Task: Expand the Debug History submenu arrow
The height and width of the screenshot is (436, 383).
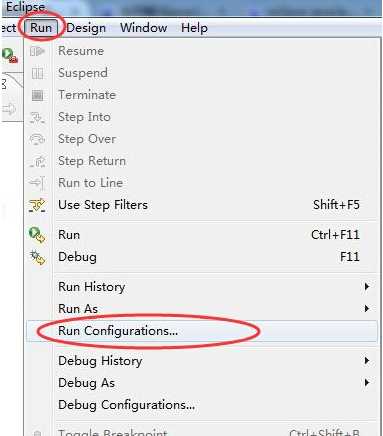Action: pos(367,361)
